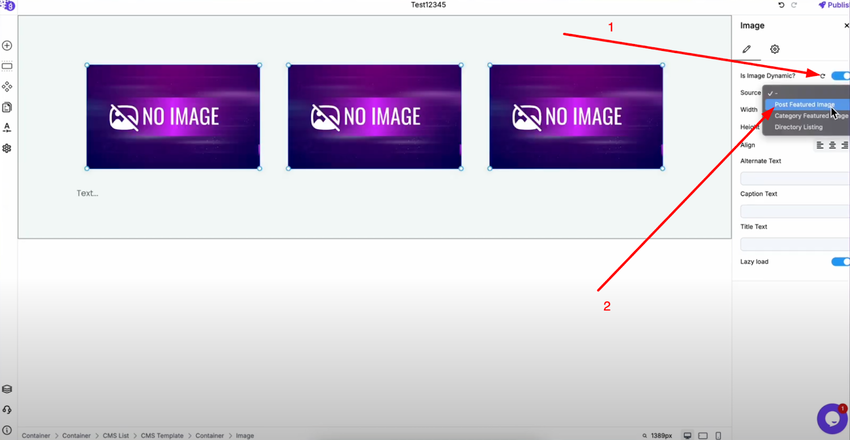Publish the site
Screen dimensions: 850x440
tap(834, 5)
